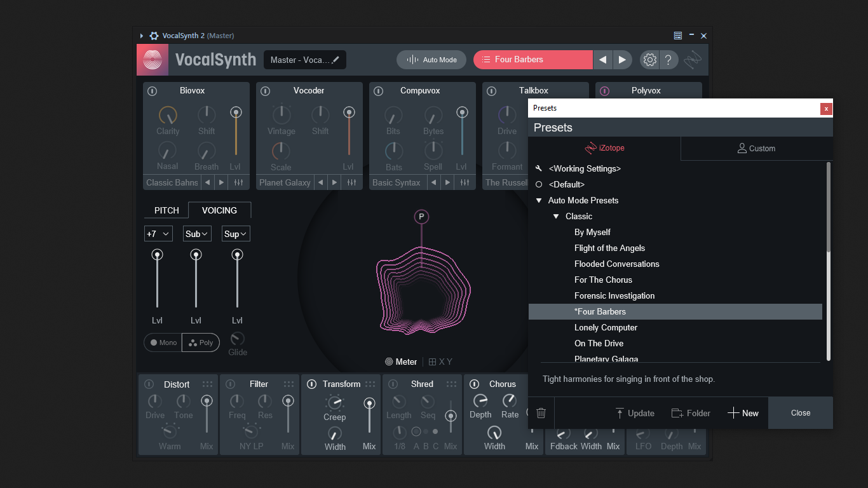Open Vocoder advanced sliders icon
The width and height of the screenshot is (868, 488).
[351, 182]
